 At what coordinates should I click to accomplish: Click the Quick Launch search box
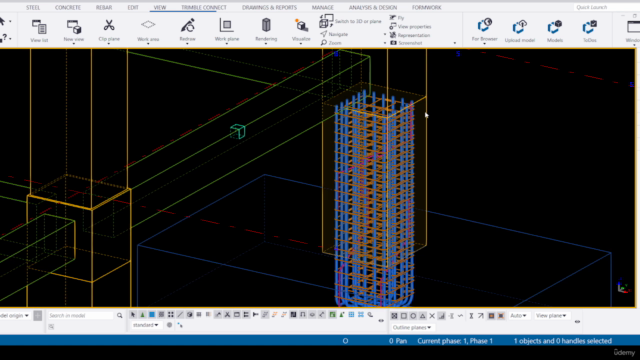606,7
